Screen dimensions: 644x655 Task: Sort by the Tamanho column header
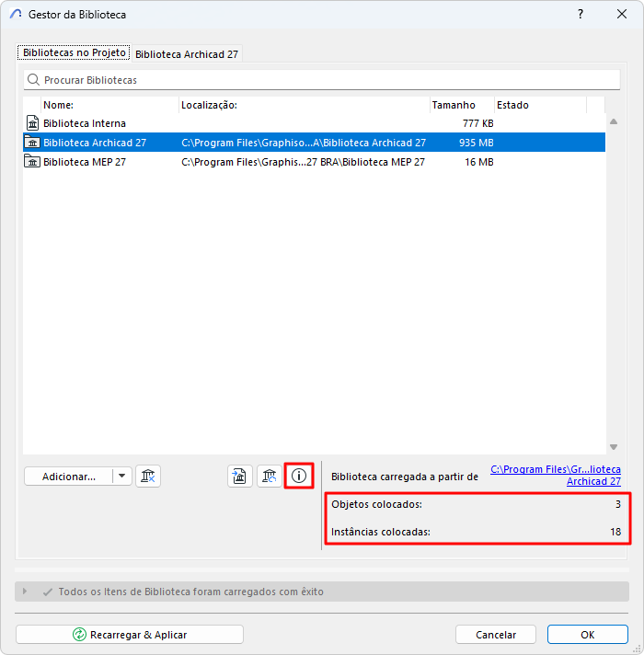pyautogui.click(x=462, y=105)
